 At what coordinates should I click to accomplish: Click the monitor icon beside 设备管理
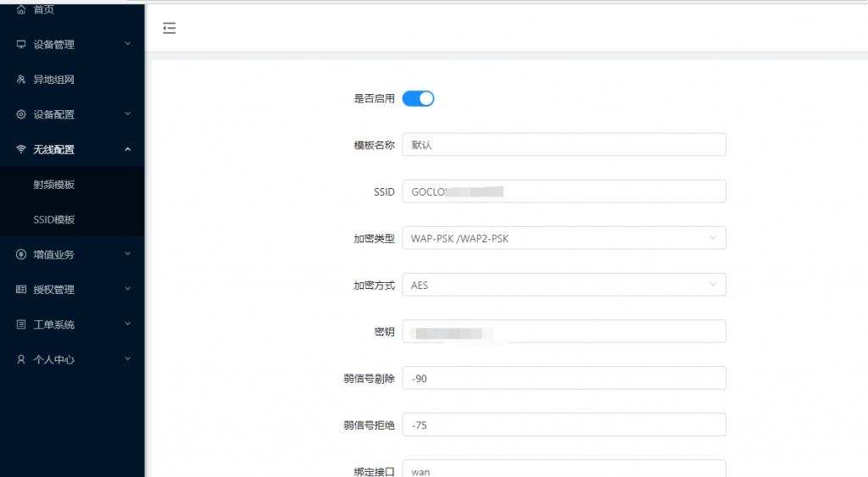point(21,44)
